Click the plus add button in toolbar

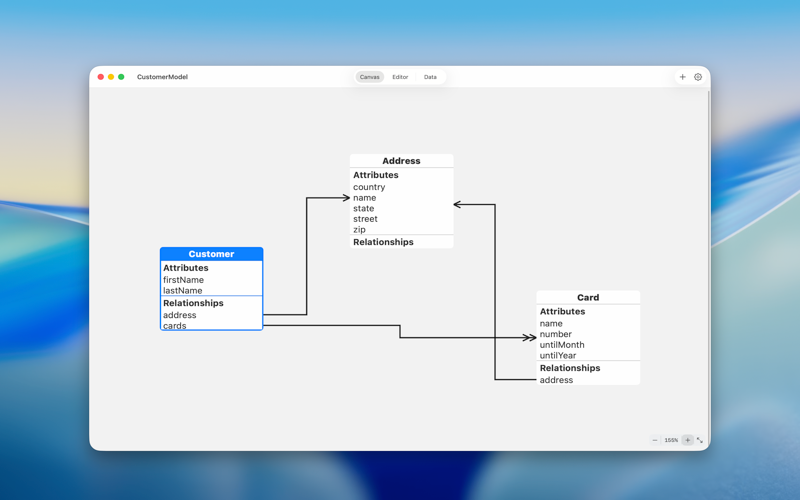click(x=683, y=77)
